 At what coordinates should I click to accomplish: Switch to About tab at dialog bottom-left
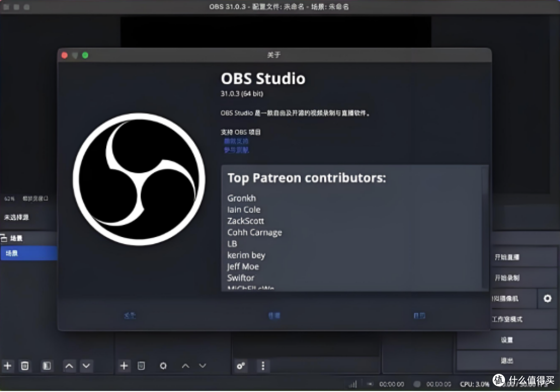[130, 315]
